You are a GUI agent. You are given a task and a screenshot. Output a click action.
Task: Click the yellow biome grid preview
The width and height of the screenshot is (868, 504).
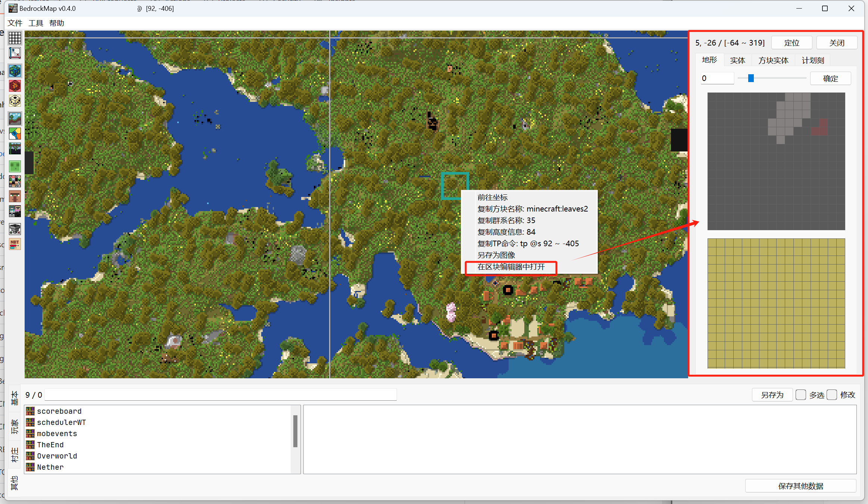click(x=776, y=303)
